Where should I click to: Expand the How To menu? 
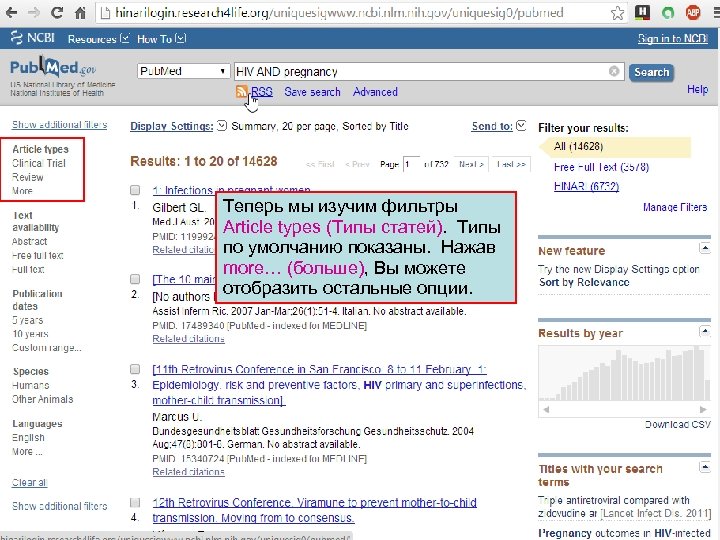[161, 39]
